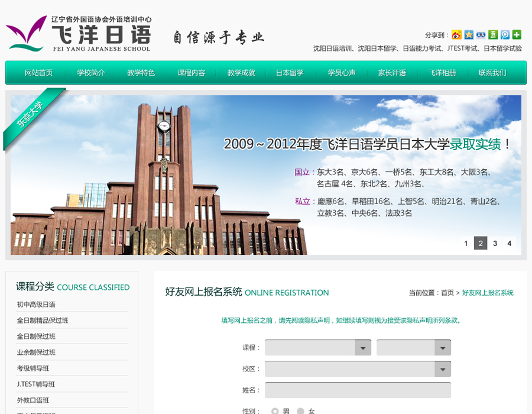This screenshot has height=414, width=532.
Task: Choose the 女 gender radio button
Action: pos(300,411)
